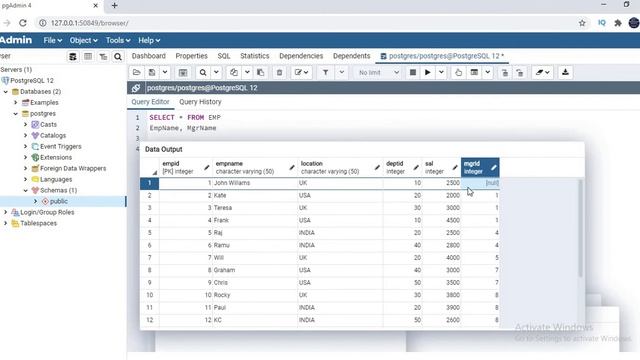Open the Object menu

point(83,40)
